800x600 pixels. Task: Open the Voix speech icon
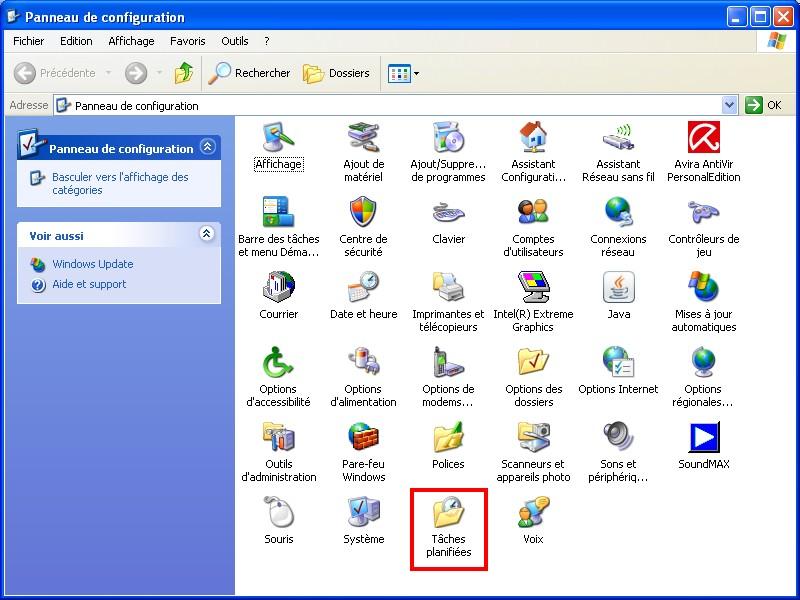tap(533, 512)
